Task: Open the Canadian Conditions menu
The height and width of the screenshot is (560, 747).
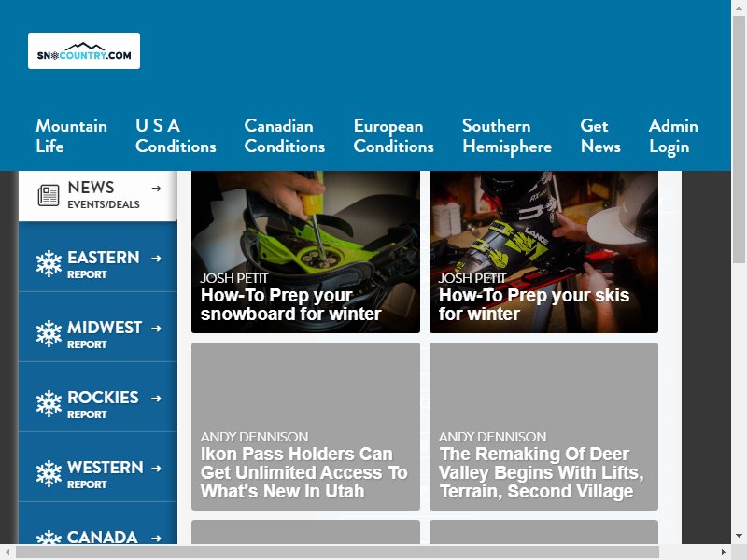Action: pyautogui.click(x=285, y=136)
